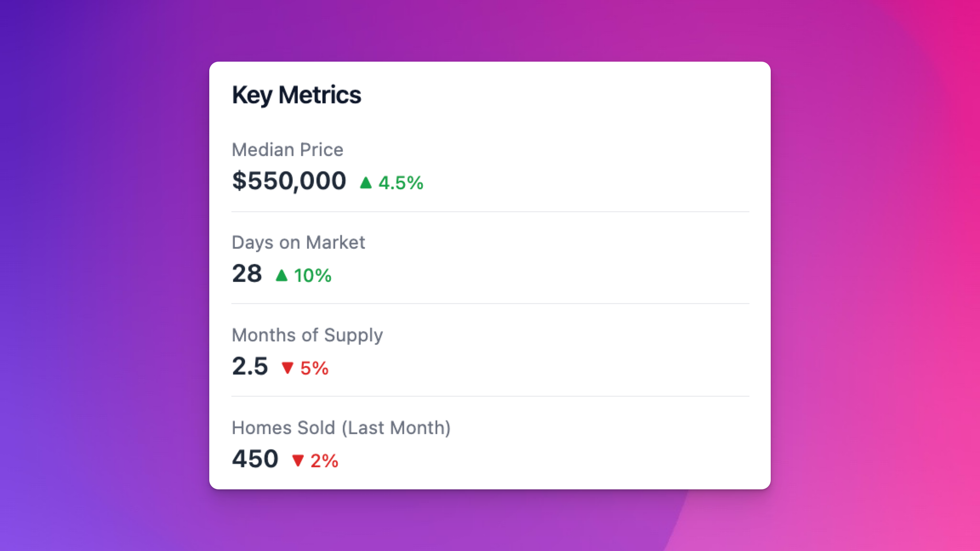Click the divider line below Days on Market row

[x=490, y=304]
